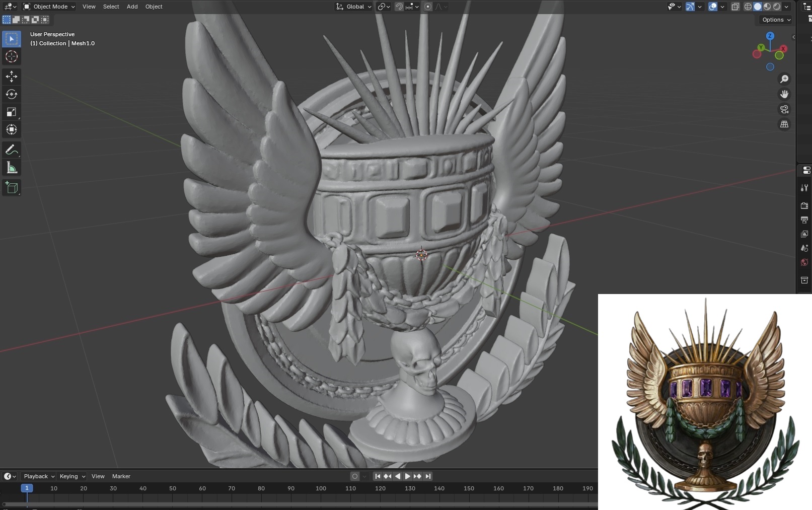This screenshot has width=812, height=510.
Task: Choose the Move tool
Action: (x=12, y=77)
